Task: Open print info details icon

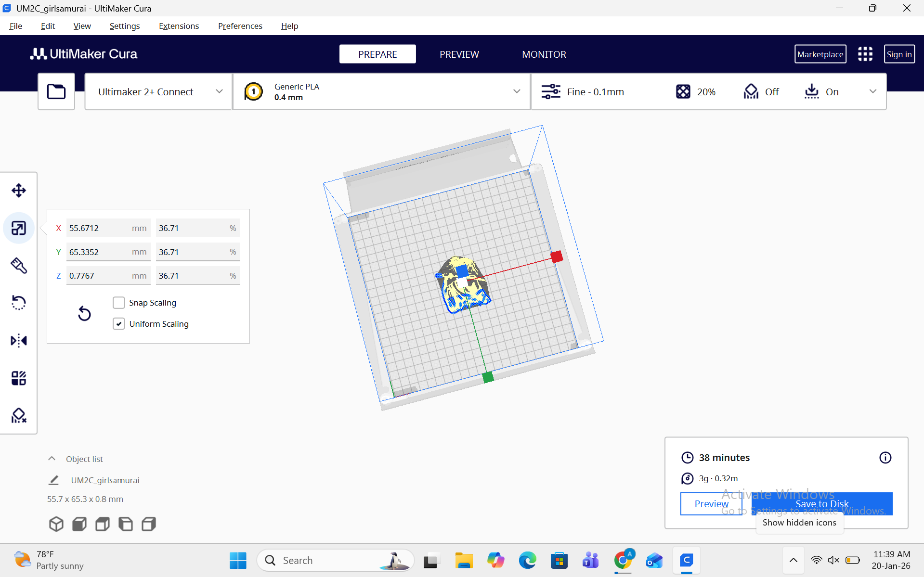Action: tap(885, 458)
